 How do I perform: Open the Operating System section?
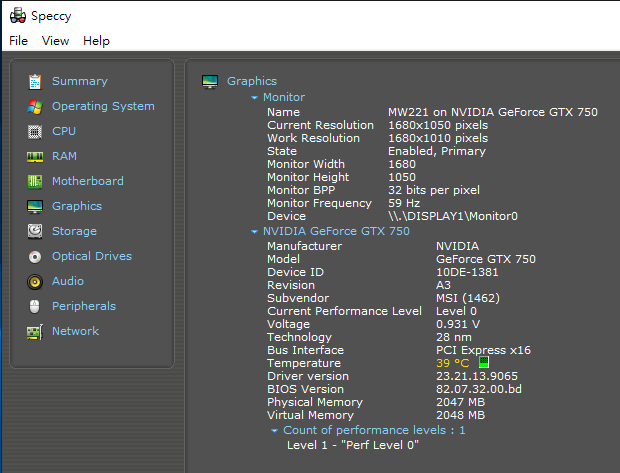pyautogui.click(x=103, y=106)
